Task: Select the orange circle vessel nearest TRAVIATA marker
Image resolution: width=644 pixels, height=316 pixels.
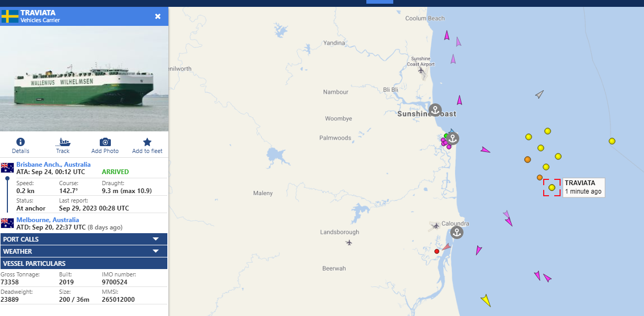Action: 539,178
